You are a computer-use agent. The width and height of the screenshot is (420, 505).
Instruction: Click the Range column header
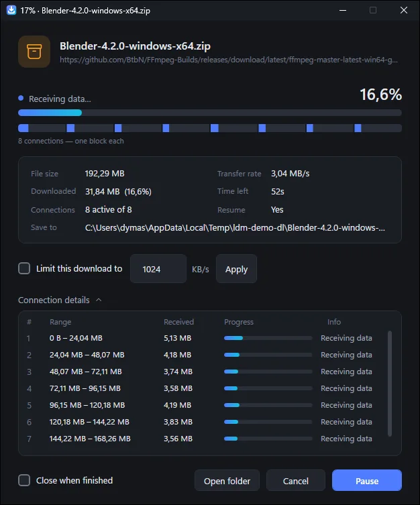60,322
